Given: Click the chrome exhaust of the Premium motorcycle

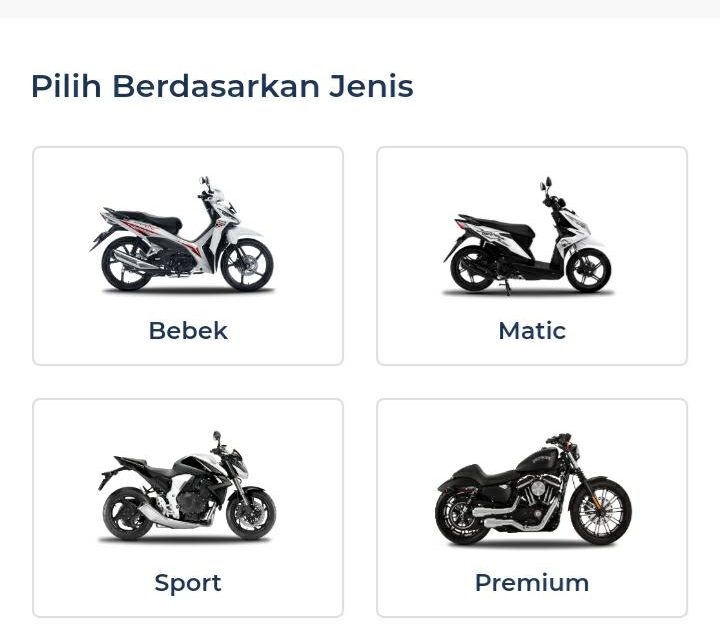Looking at the screenshot, I should 508,519.
